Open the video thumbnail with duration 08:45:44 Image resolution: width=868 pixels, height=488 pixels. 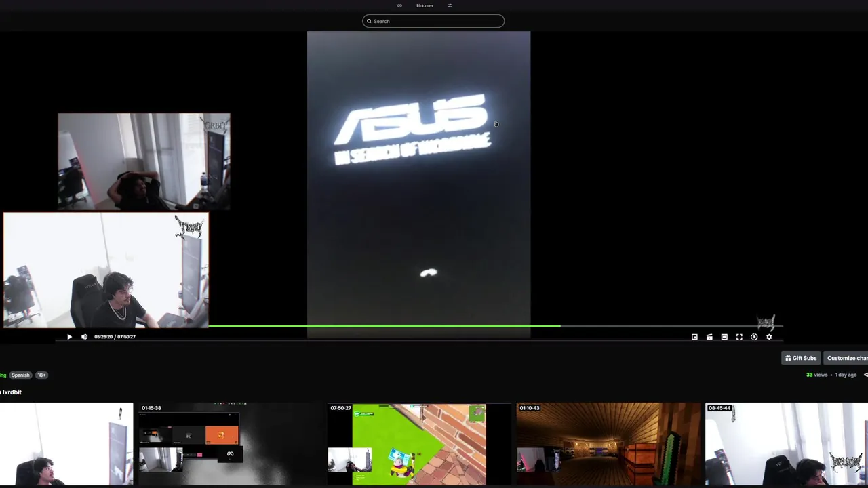[787, 444]
